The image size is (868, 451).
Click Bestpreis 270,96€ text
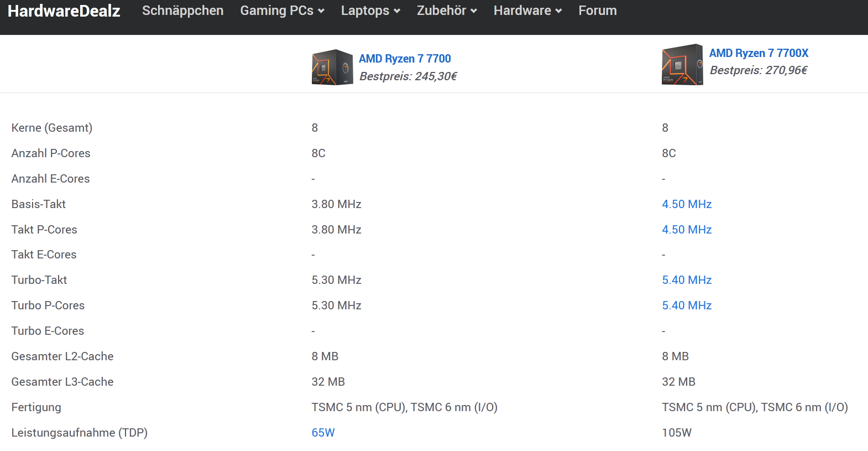pyautogui.click(x=759, y=70)
